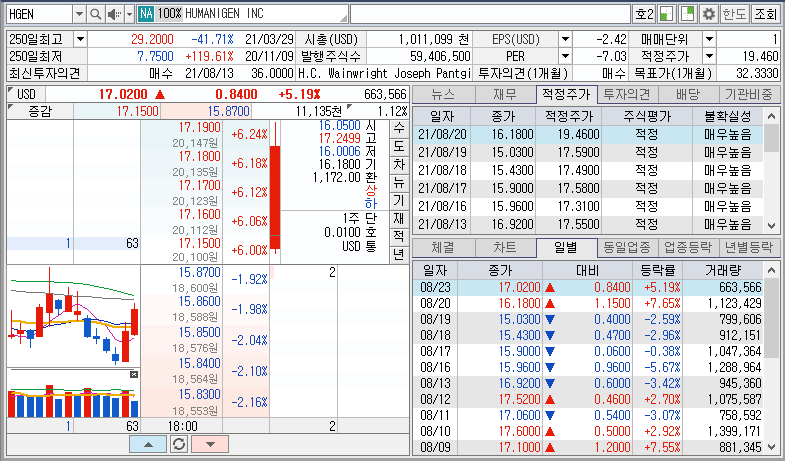
Task: Click the 100% margin rate badge
Action: [169, 14]
